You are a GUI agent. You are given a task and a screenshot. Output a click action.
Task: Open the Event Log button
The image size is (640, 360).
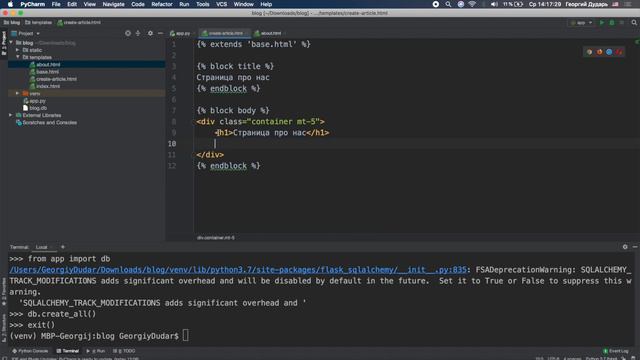point(616,351)
